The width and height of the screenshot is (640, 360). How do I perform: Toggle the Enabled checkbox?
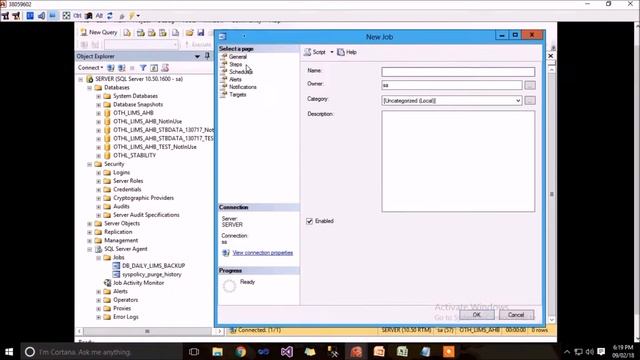coord(309,221)
